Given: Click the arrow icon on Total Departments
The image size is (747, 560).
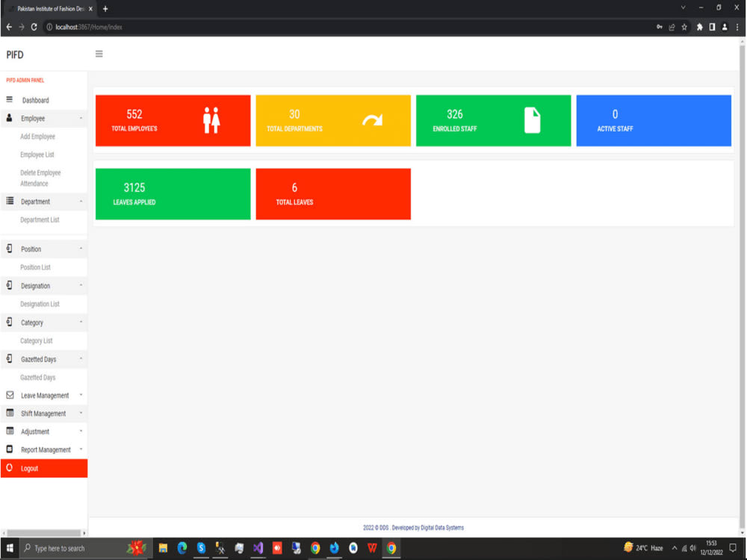Looking at the screenshot, I should (x=372, y=120).
